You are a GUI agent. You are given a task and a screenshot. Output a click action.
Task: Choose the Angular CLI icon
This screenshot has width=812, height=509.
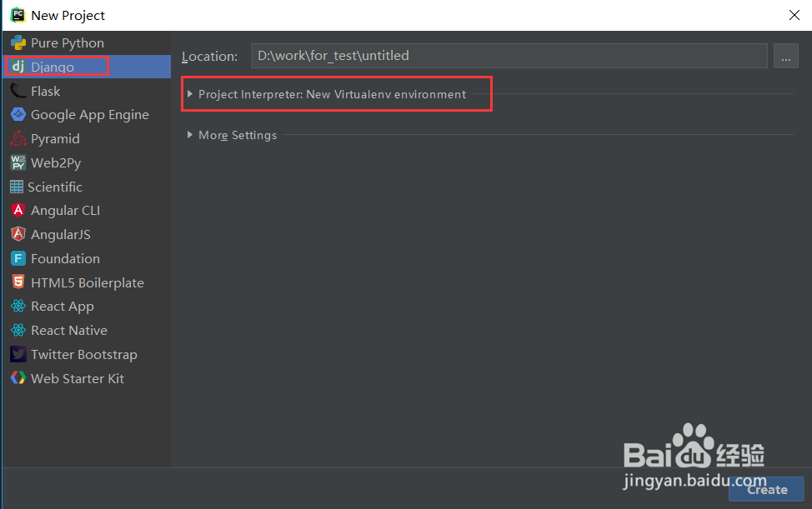[x=18, y=210]
